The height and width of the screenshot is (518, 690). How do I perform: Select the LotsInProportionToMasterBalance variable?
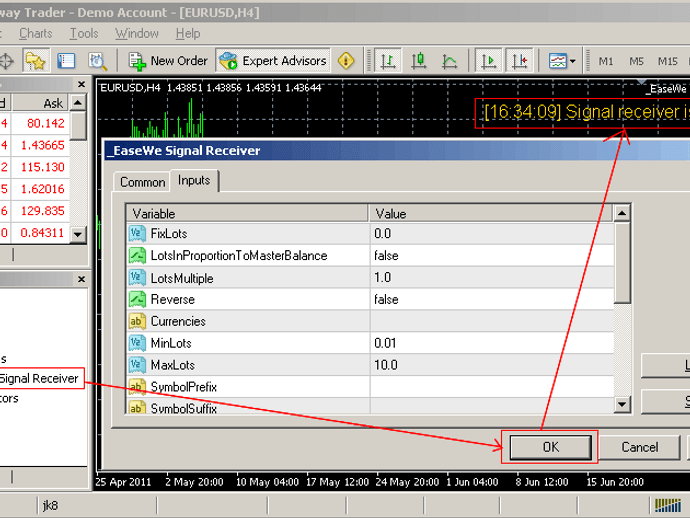click(x=248, y=255)
